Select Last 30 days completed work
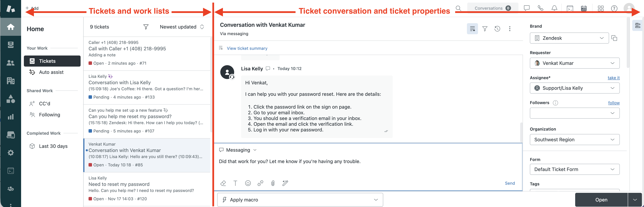Screen dimensions: 644x207 click(53, 146)
